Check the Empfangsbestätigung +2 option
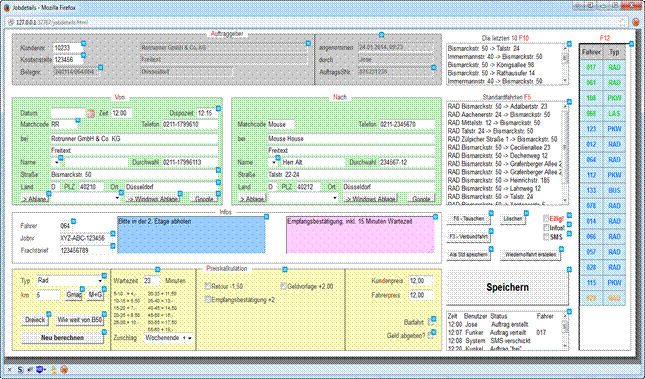 tap(208, 300)
